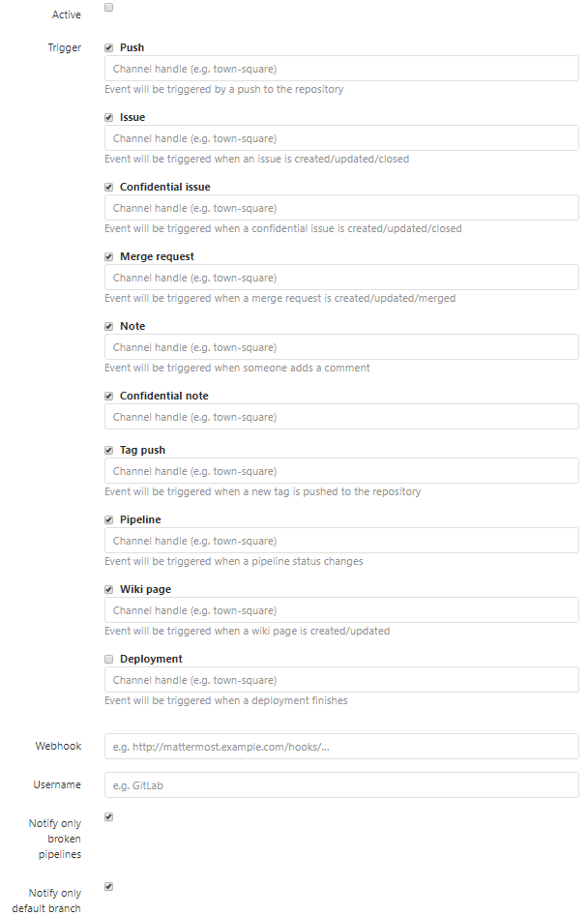Click the Pipeline channel handle input

click(x=341, y=541)
